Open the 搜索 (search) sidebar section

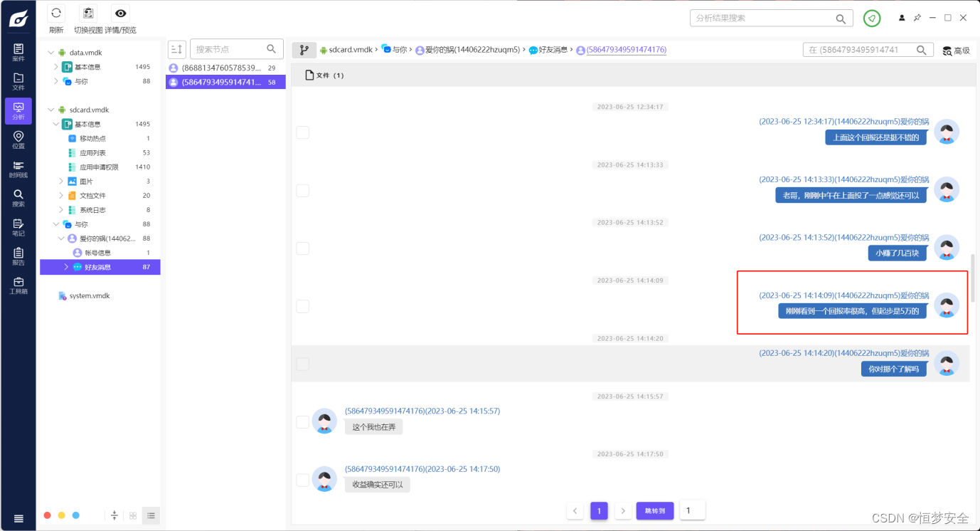(x=18, y=198)
